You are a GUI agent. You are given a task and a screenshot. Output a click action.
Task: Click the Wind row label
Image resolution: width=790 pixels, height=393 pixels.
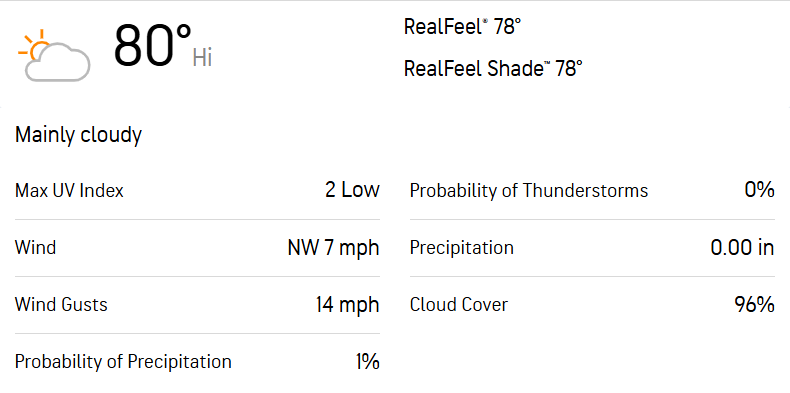tap(35, 248)
